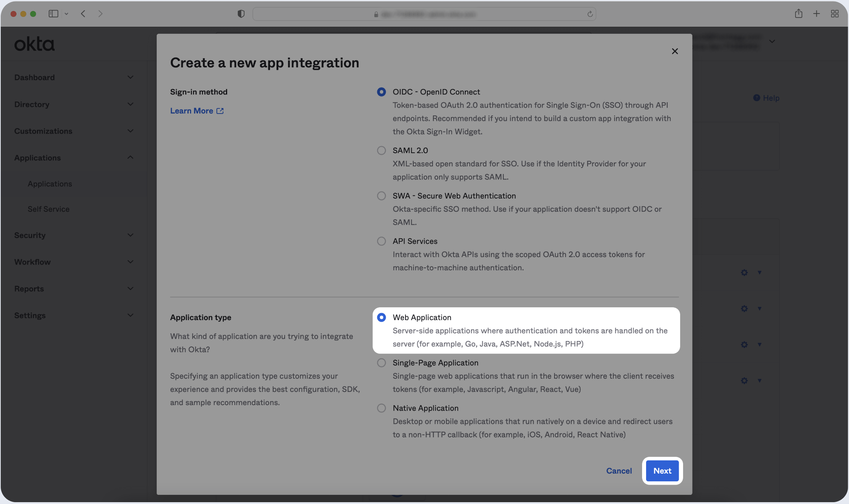The width and height of the screenshot is (849, 504).
Task: Pick Single-Page Application type
Action: tap(381, 363)
